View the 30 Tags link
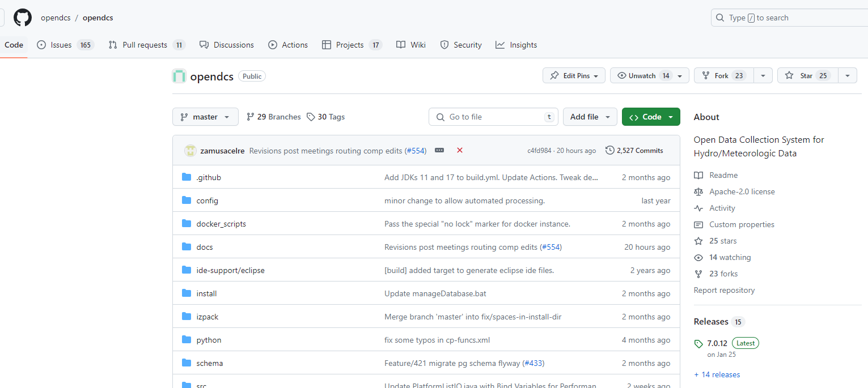The height and width of the screenshot is (388, 868). point(325,117)
